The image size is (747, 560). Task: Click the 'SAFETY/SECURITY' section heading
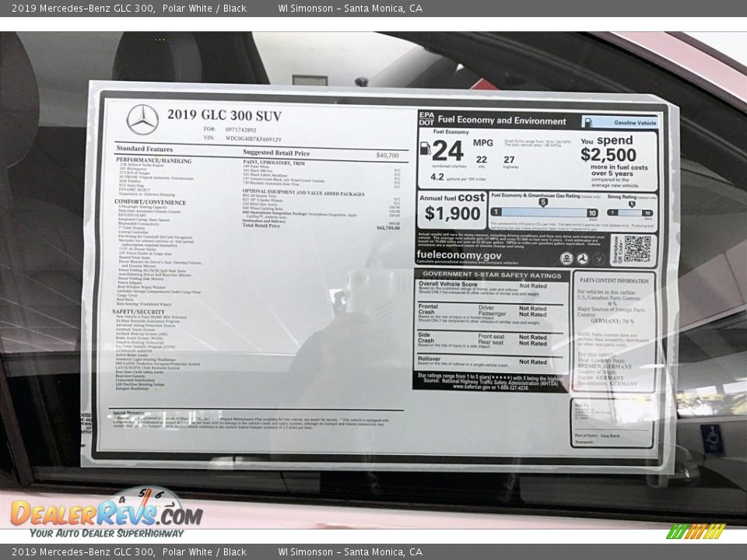click(139, 311)
